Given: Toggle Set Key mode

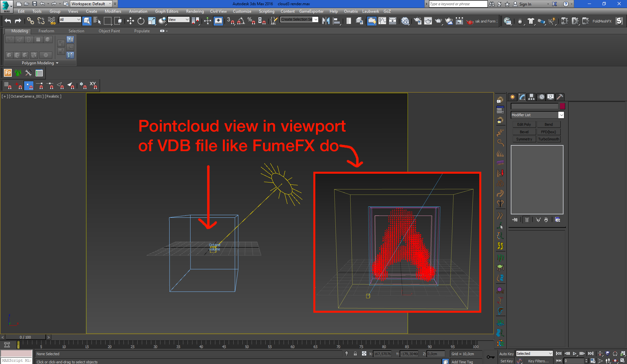Looking at the screenshot, I should pyautogui.click(x=506, y=361).
